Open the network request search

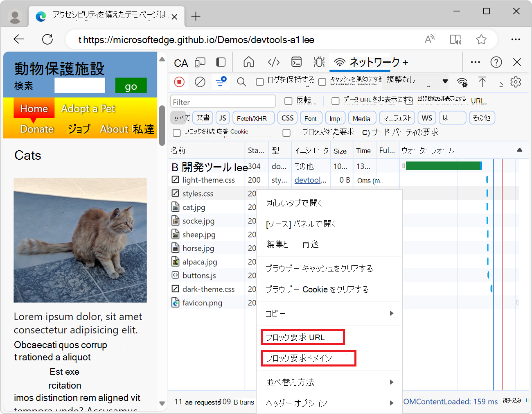[241, 82]
